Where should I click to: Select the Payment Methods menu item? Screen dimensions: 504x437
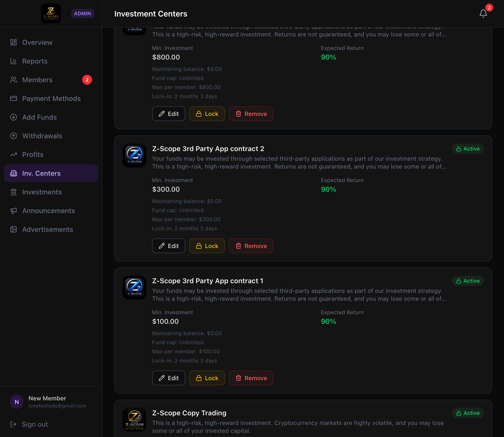coord(51,98)
